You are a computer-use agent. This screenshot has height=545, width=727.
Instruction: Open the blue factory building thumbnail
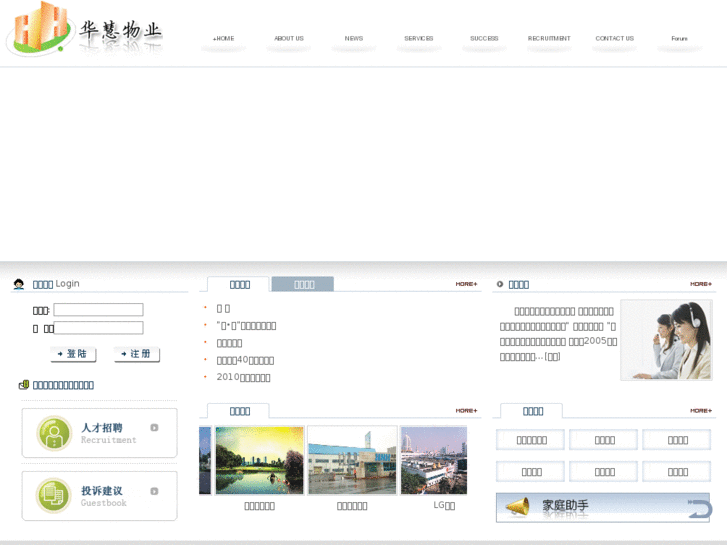352,460
